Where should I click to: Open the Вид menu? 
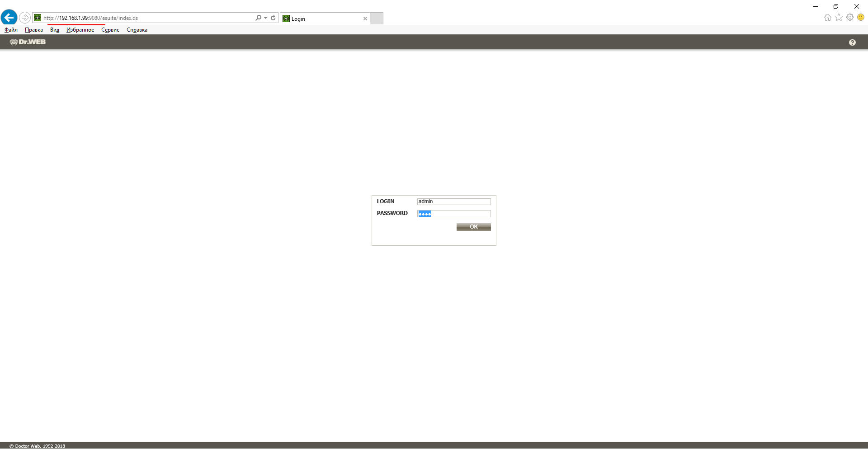pyautogui.click(x=55, y=30)
